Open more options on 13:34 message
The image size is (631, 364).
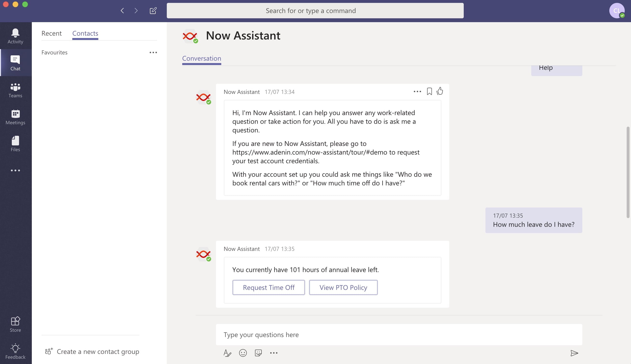pos(417,91)
